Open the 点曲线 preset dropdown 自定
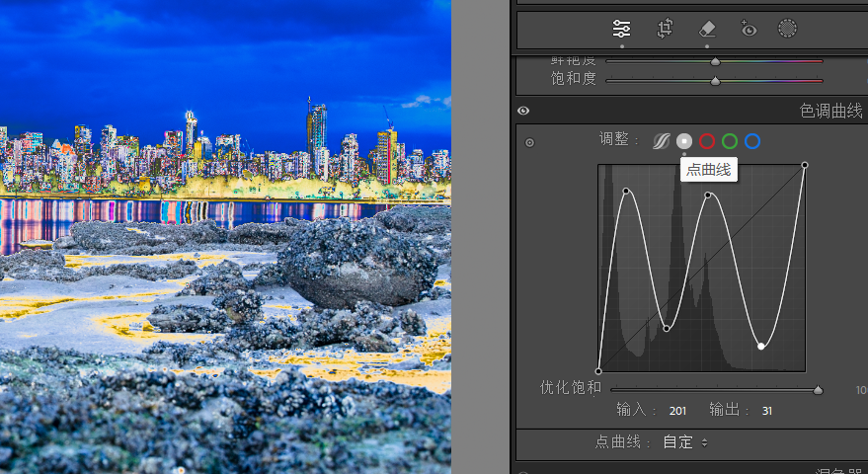Screen dimensions: 868x474 pyautogui.click(x=684, y=442)
